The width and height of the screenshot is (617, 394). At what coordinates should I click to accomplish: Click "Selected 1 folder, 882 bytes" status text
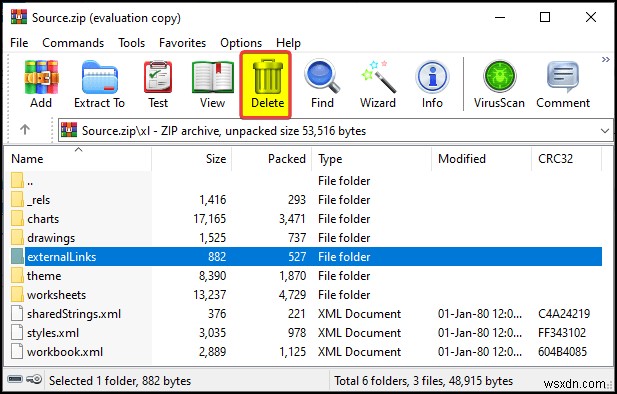pos(120,381)
